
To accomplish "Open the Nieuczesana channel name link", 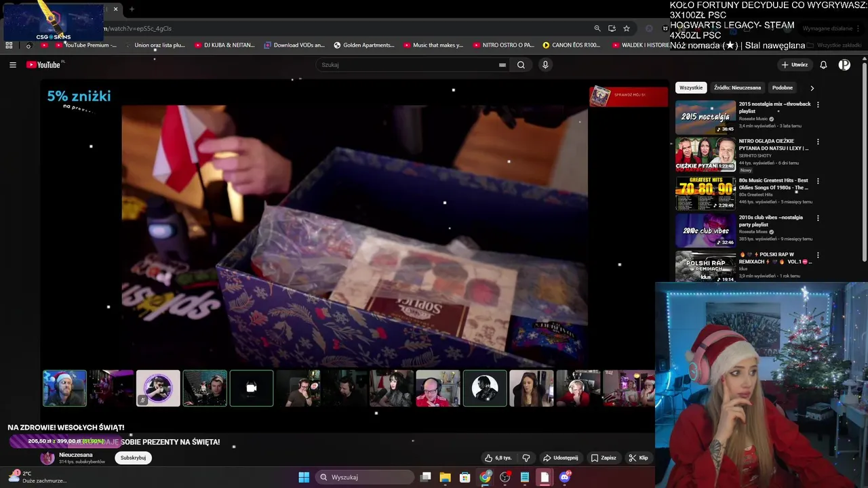I will coord(76,455).
